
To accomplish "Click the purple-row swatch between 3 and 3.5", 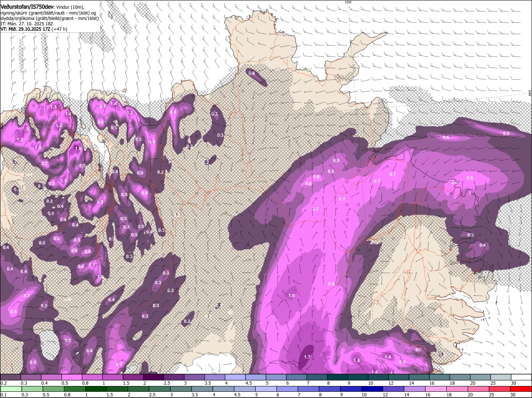I will pyautogui.click(x=195, y=377).
